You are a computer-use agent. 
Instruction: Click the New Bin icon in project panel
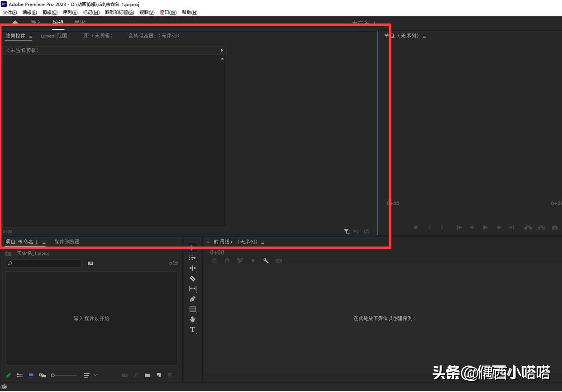click(x=147, y=375)
